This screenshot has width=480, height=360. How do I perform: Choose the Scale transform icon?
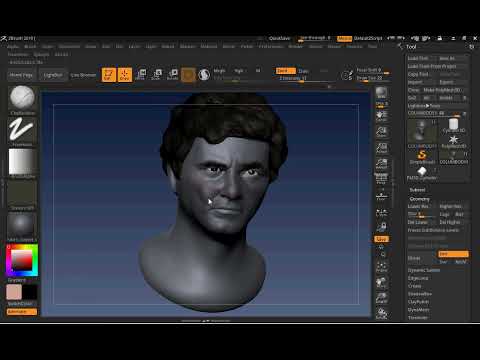point(156,75)
